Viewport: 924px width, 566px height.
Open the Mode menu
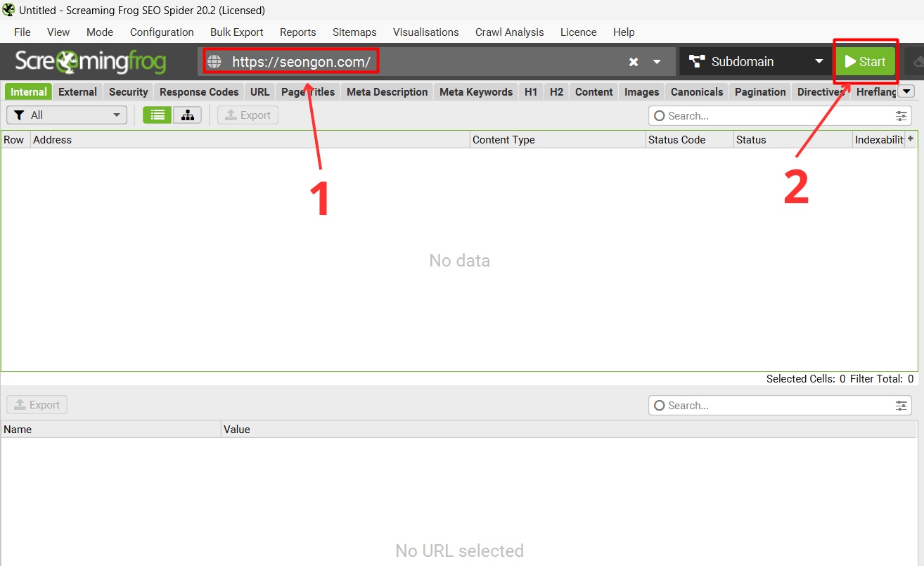click(100, 32)
